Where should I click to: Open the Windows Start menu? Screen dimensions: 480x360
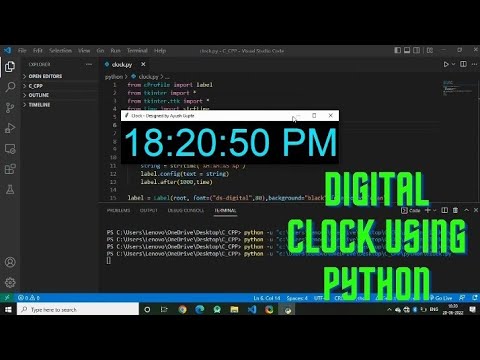pyautogui.click(x=8, y=310)
